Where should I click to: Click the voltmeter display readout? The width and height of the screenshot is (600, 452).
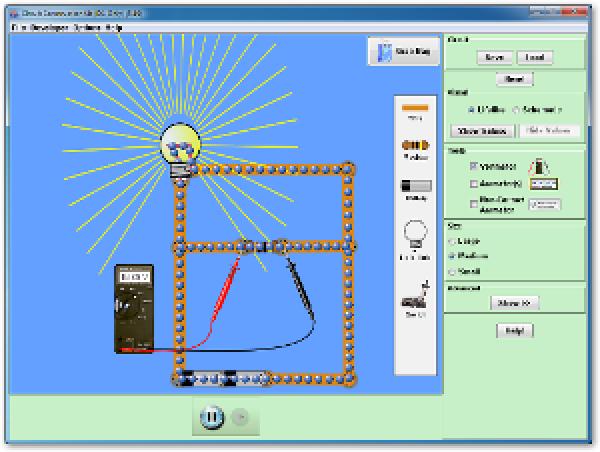coord(134,277)
